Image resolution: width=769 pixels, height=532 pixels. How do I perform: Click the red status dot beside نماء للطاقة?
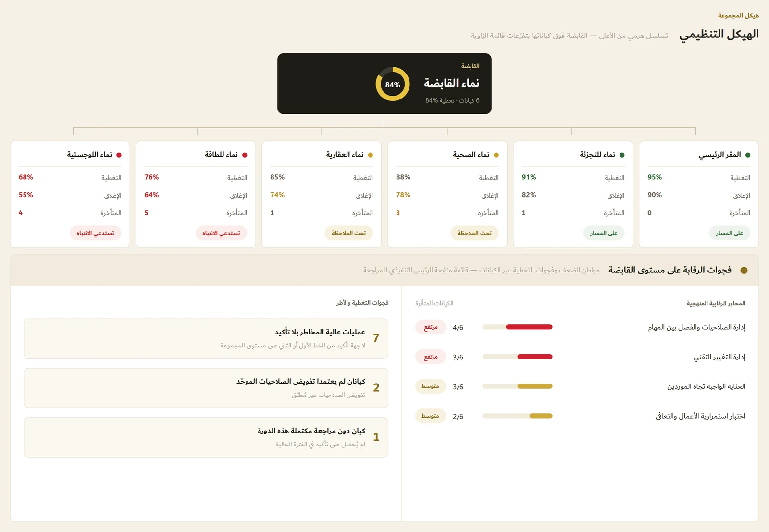(x=245, y=155)
